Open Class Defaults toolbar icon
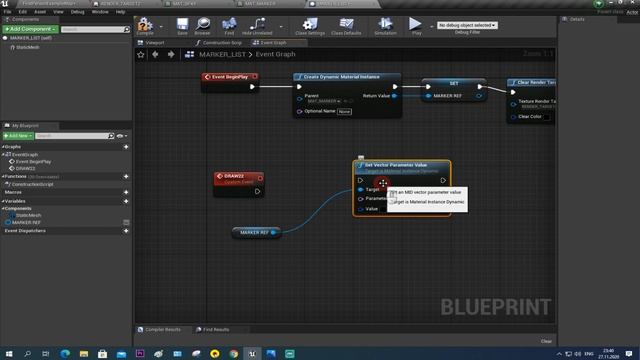Viewport: 640px width, 360px height. (346, 25)
